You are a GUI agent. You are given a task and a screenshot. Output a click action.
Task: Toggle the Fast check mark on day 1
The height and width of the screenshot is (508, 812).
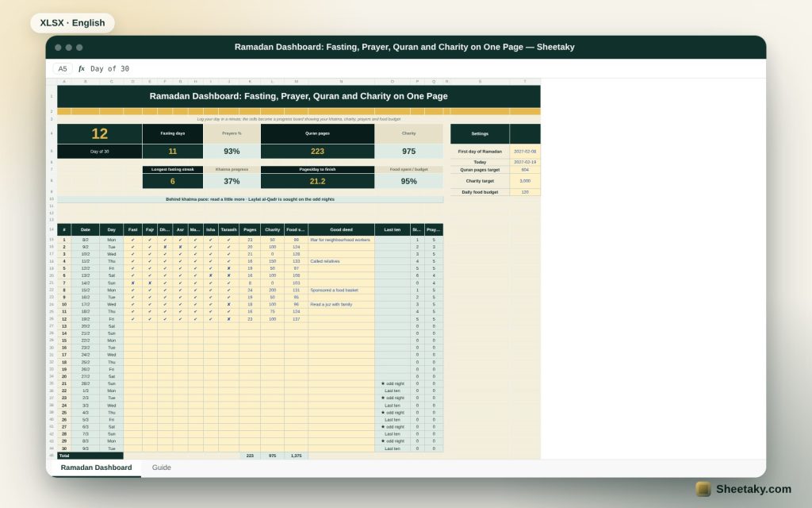(132, 240)
